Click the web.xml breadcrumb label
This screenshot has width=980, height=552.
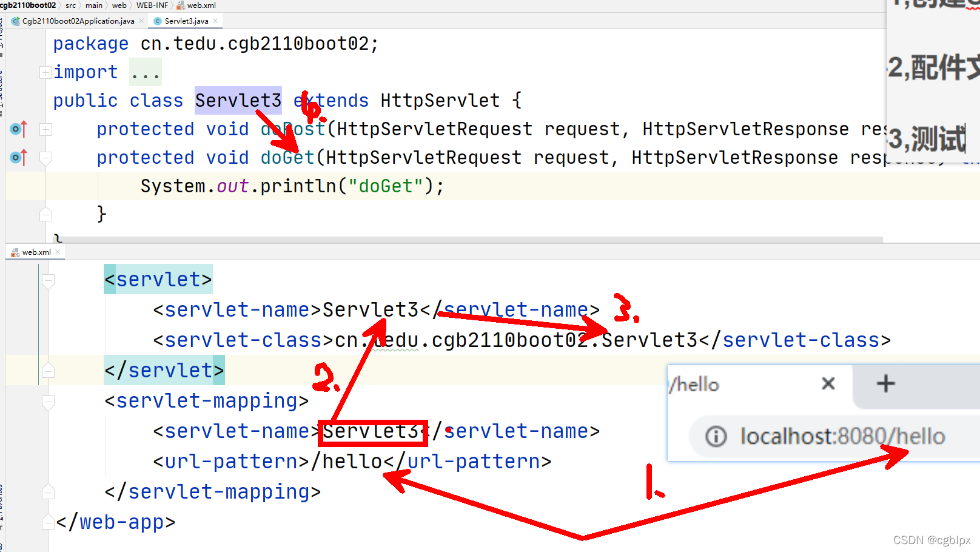[201, 5]
